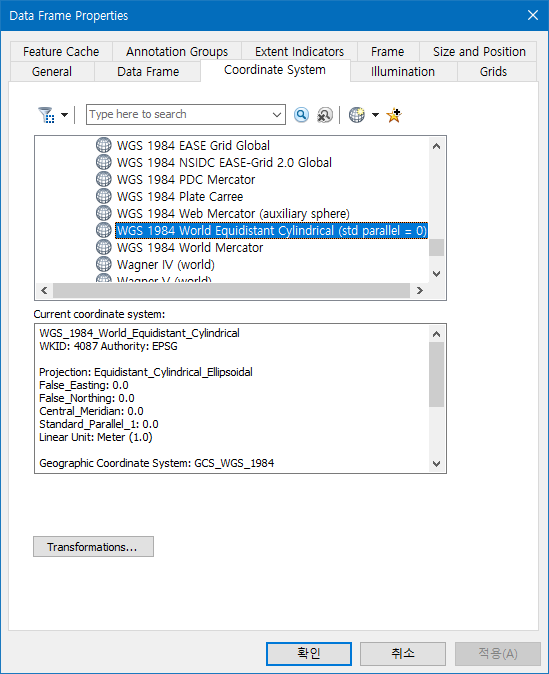Click globe icon beside WGS 1984 EASE Grid Global

pos(104,145)
